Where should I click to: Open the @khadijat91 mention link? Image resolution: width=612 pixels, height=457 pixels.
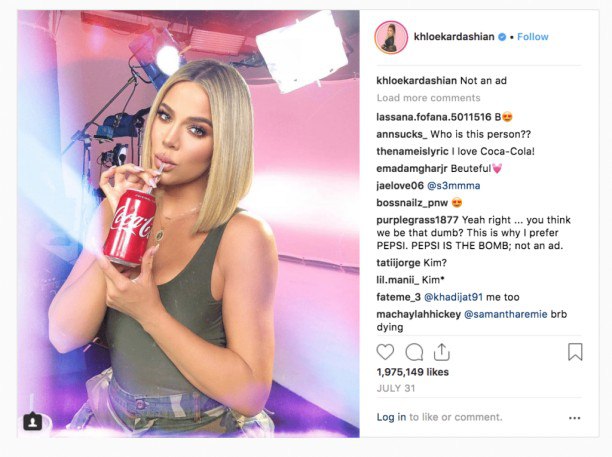click(453, 297)
